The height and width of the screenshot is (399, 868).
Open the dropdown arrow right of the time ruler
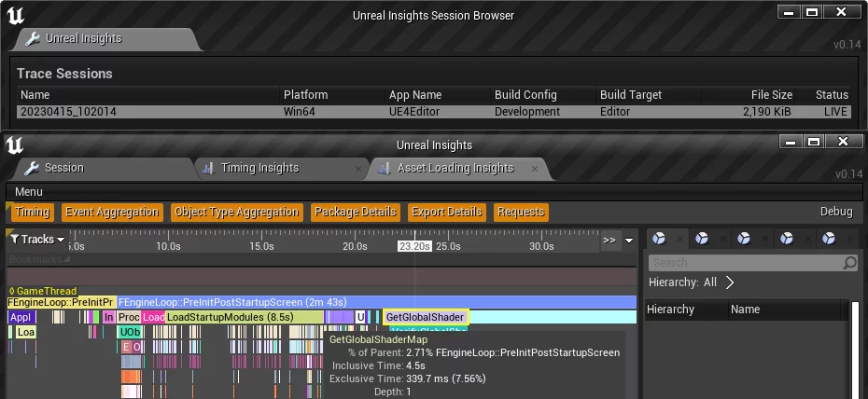629,240
